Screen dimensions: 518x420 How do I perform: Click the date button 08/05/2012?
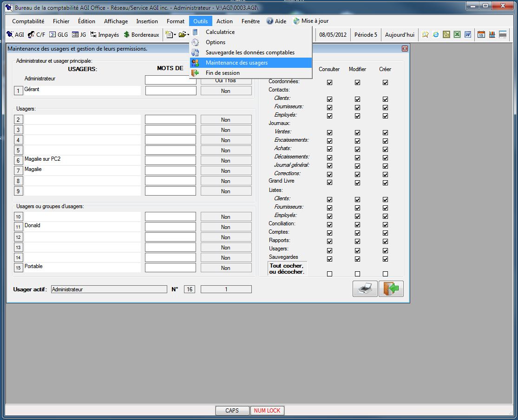[x=333, y=35]
